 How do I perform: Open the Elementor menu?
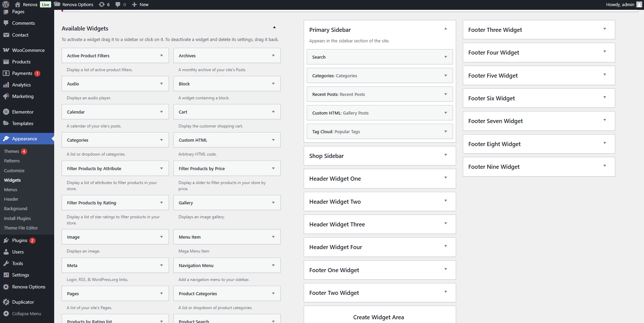point(23,112)
